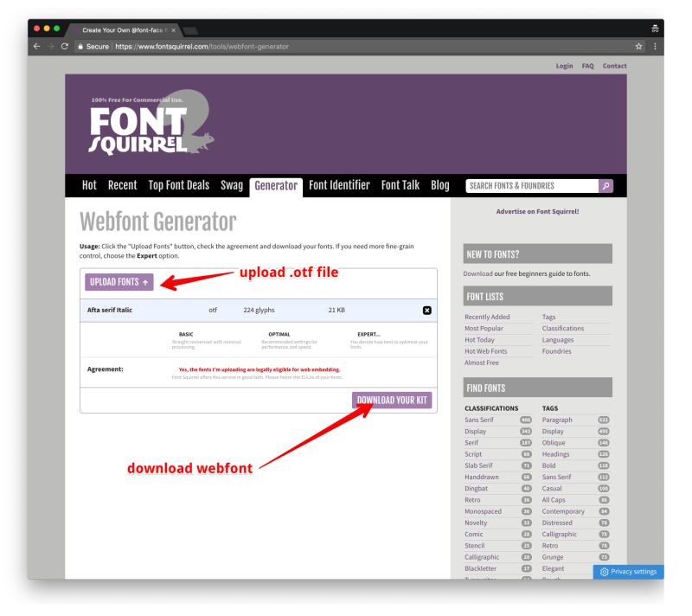Open the Chrome three-dot menu
This screenshot has width=692, height=616.
655,47
